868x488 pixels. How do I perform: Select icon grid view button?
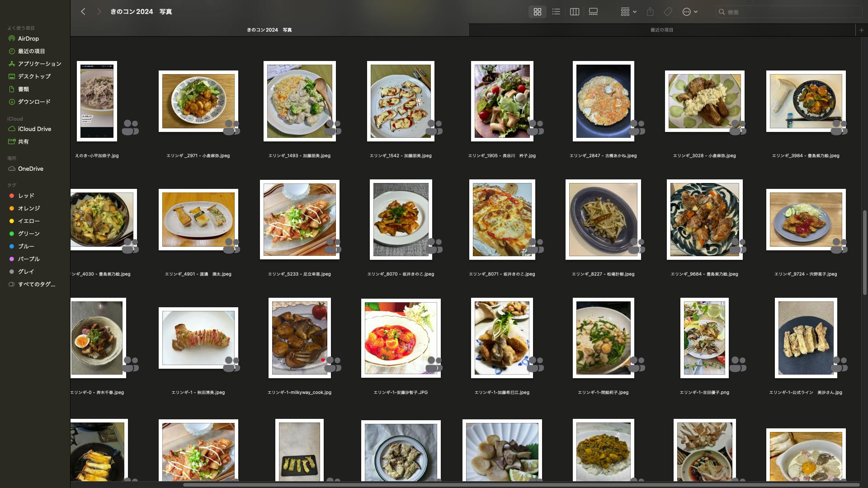538,12
